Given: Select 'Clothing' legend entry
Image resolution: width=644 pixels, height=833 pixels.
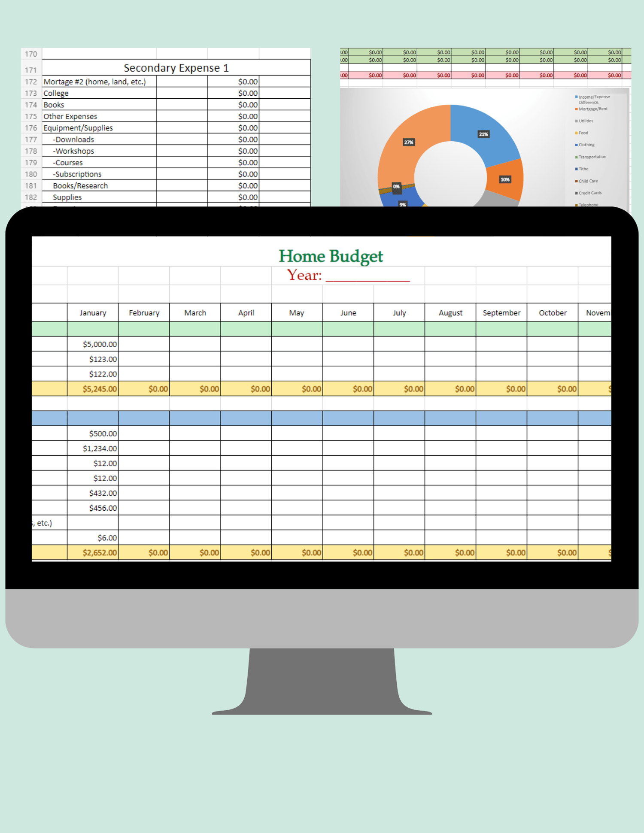Looking at the screenshot, I should (x=585, y=145).
